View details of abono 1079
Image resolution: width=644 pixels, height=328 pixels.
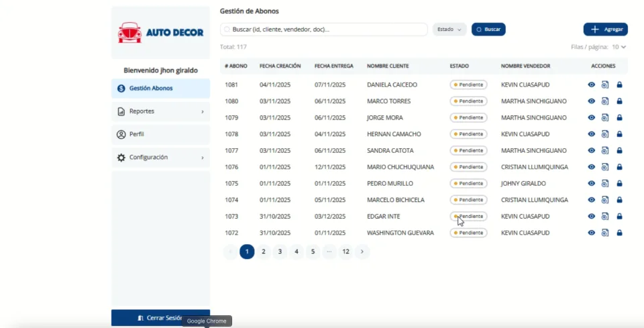tap(592, 117)
